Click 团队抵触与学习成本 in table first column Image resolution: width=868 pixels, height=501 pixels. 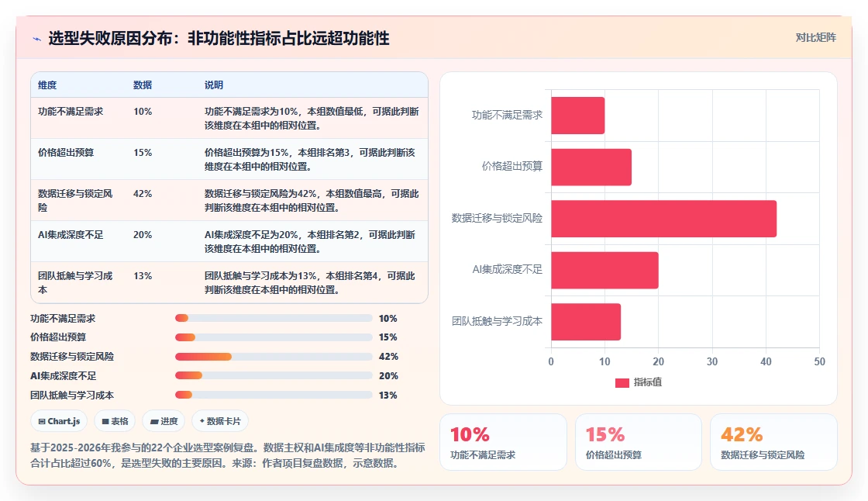pyautogui.click(x=75, y=282)
